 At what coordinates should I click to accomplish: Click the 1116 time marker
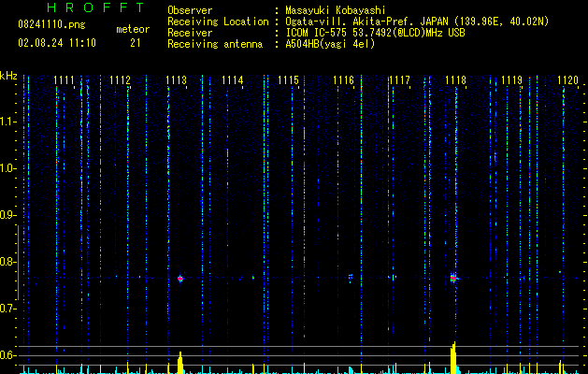[x=344, y=80]
